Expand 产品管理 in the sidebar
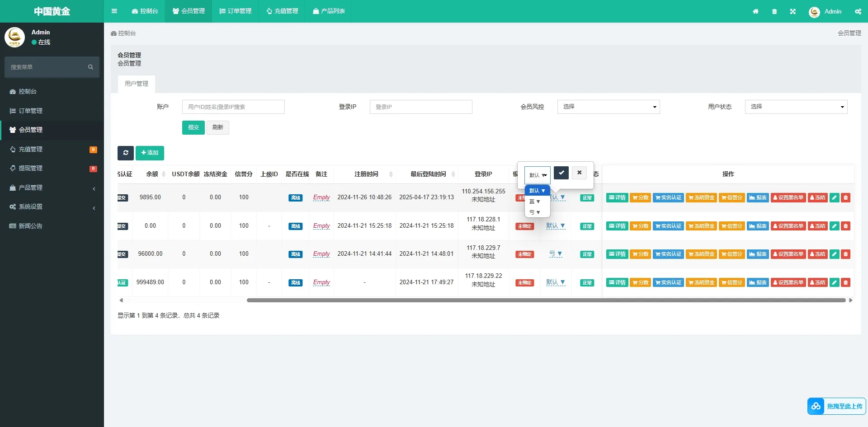Image resolution: width=868 pixels, height=427 pixels. click(52, 188)
